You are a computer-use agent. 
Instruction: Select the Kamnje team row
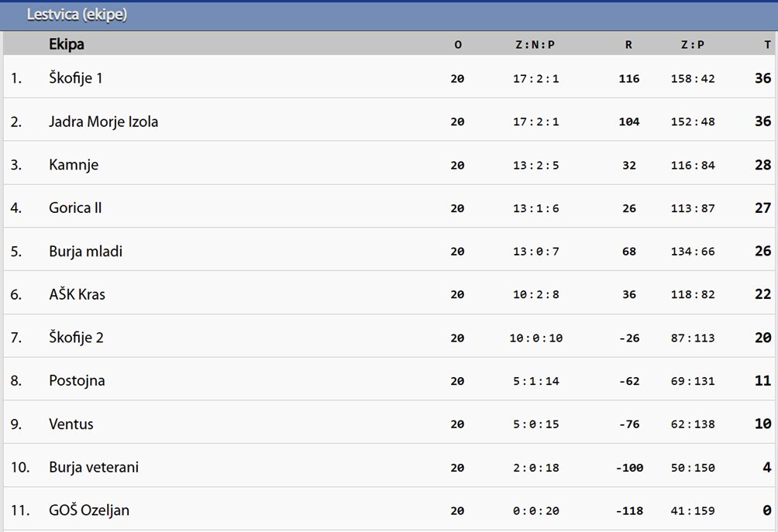pyautogui.click(x=389, y=165)
